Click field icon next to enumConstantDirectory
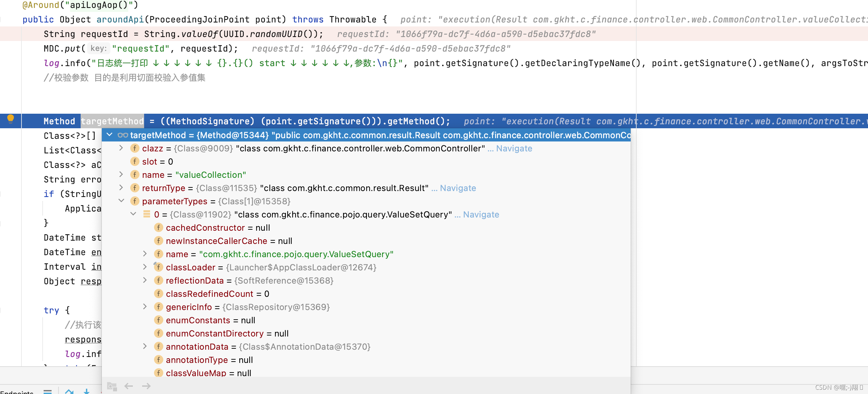The image size is (868, 394). click(x=158, y=333)
